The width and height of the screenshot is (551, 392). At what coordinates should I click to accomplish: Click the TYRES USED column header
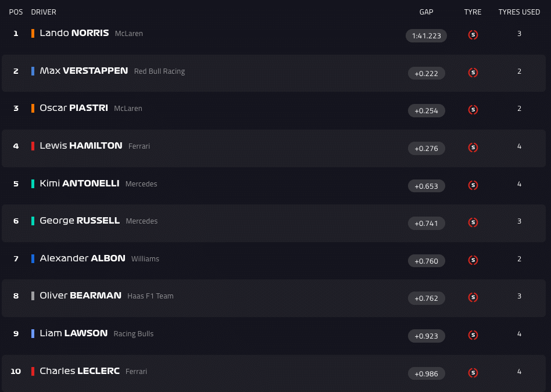(x=519, y=12)
